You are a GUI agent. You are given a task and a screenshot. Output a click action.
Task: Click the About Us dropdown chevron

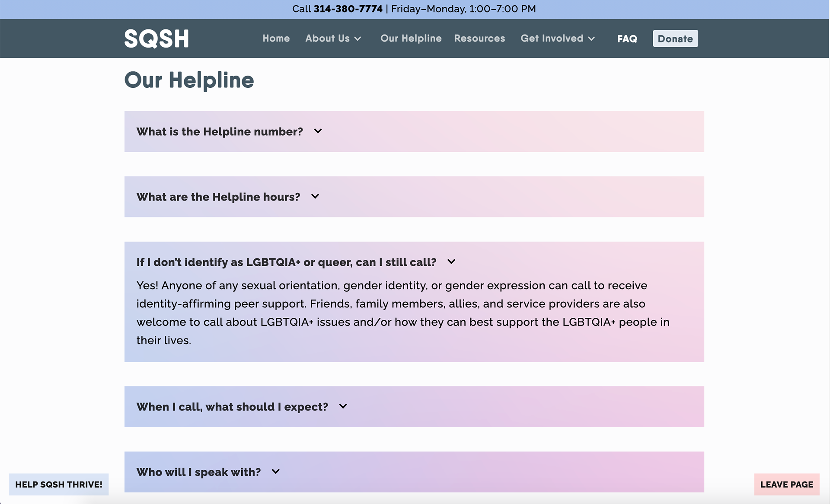click(358, 39)
